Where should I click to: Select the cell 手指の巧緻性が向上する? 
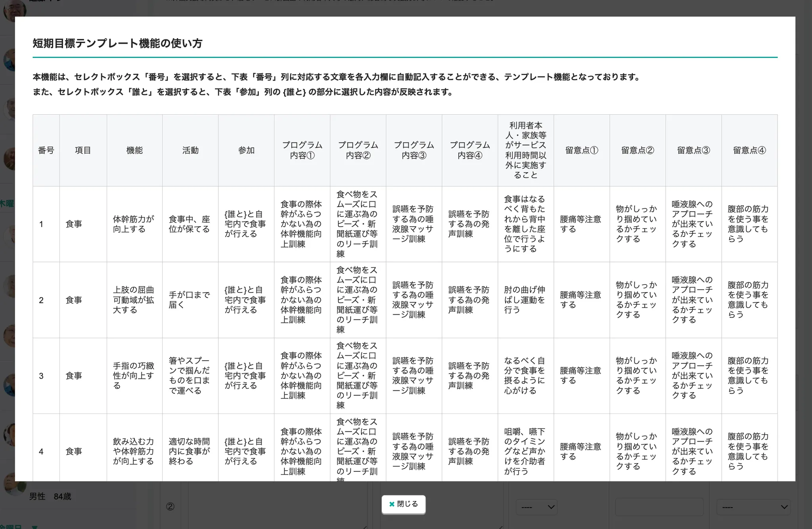134,376
